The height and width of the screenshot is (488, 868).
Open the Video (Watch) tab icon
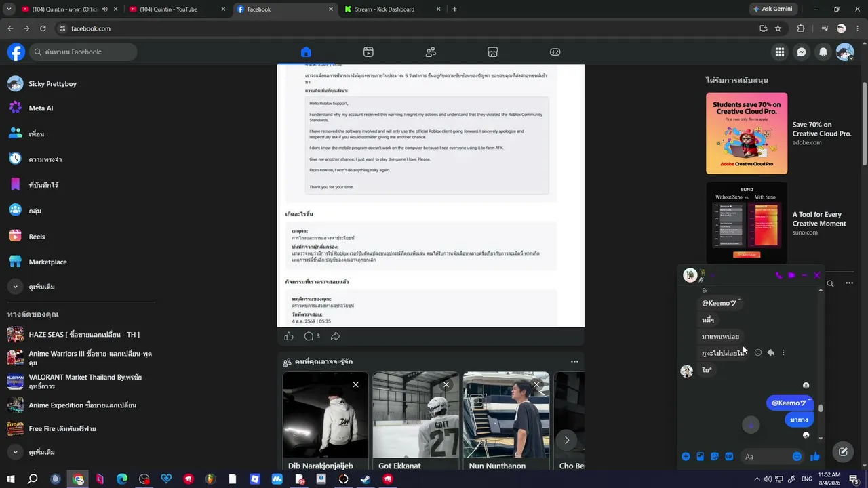click(x=368, y=52)
